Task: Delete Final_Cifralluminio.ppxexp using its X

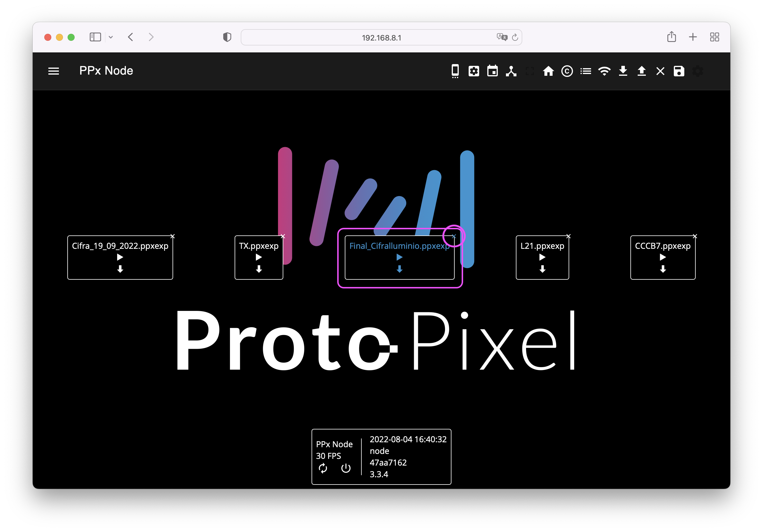Action: (453, 236)
